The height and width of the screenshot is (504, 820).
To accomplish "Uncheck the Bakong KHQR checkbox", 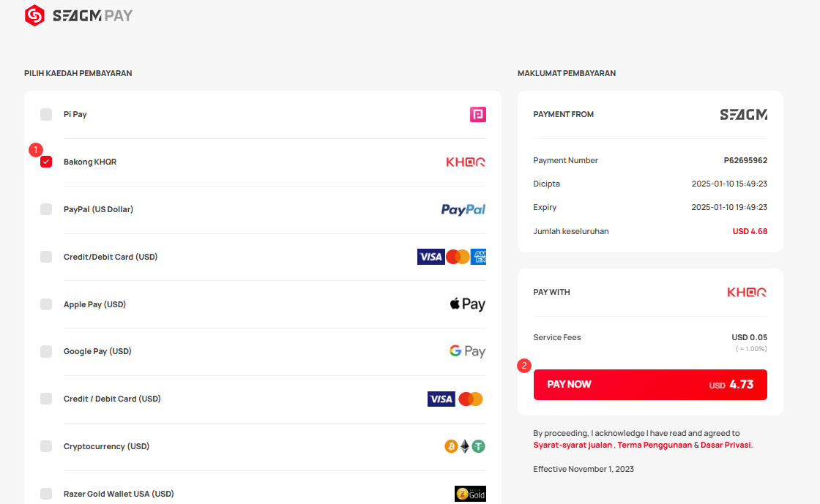I will coord(46,162).
